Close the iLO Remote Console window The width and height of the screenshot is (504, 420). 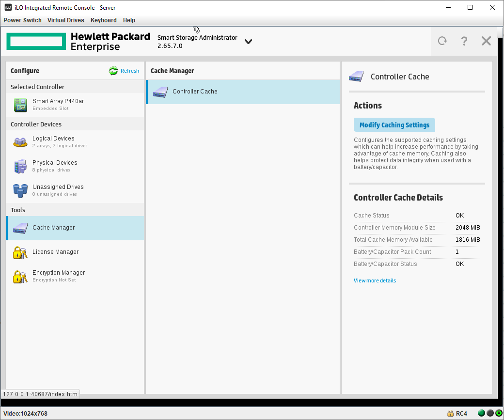492,7
